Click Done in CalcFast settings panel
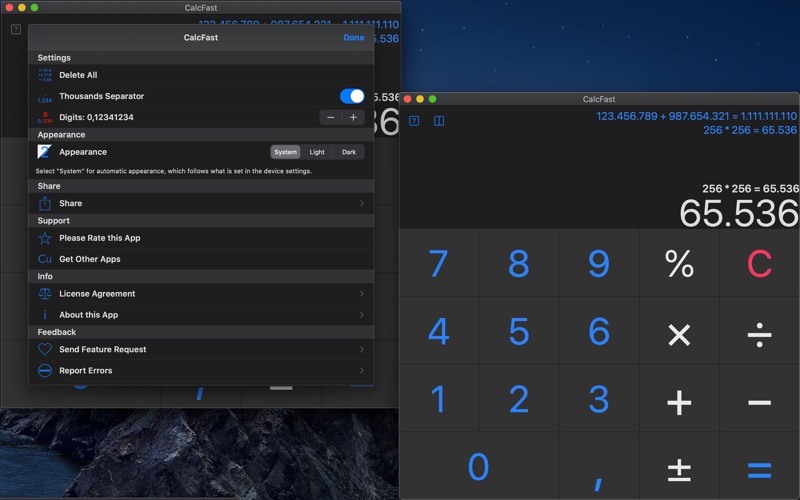This screenshot has width=800, height=500. pyautogui.click(x=354, y=37)
